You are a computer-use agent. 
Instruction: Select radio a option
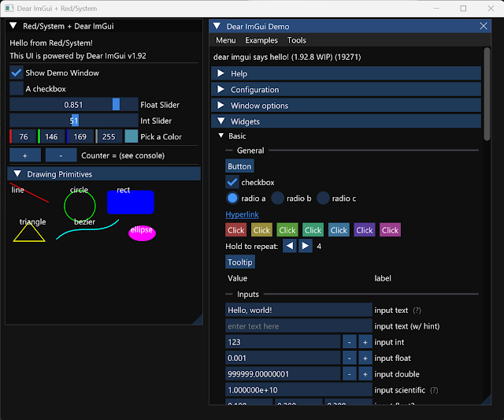(232, 199)
